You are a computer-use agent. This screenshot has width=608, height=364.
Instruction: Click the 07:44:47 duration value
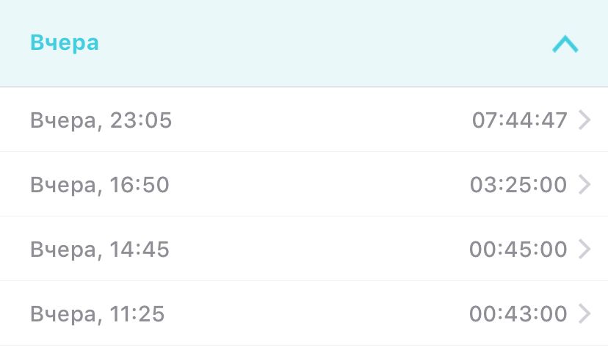[x=519, y=120]
